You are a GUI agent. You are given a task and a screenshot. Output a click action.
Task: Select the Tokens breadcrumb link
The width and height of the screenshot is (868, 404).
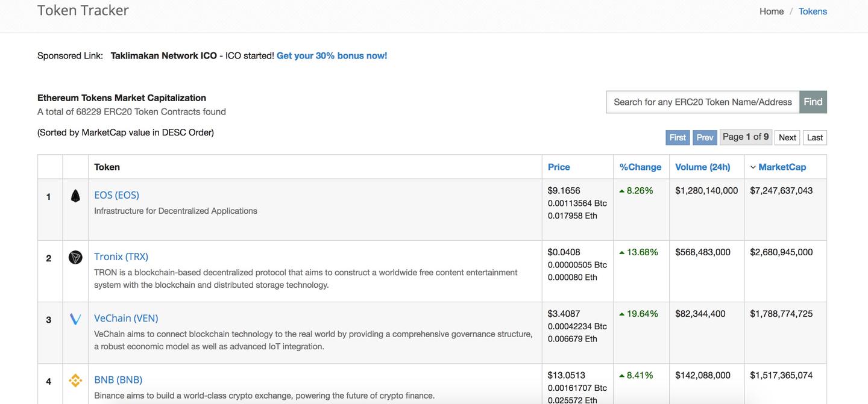[x=813, y=11]
